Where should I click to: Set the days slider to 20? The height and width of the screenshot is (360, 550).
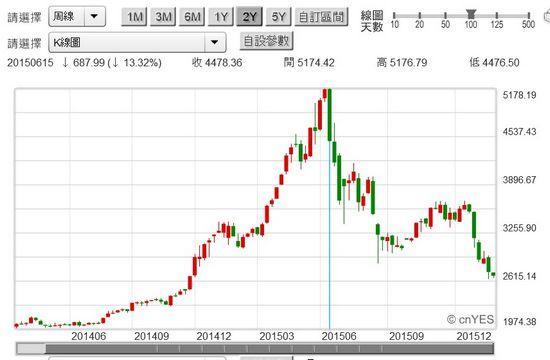coord(420,15)
